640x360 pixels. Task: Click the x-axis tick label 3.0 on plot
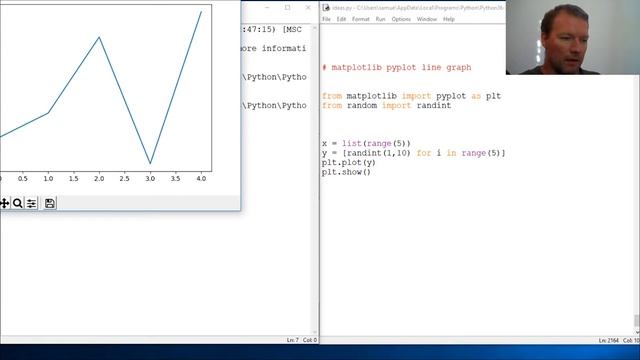(x=150, y=178)
